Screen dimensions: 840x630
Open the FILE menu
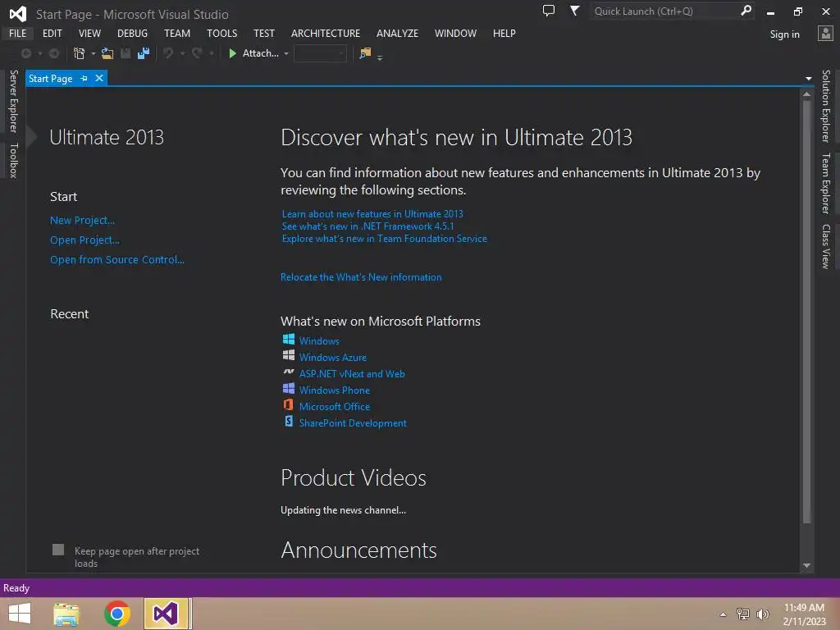[18, 33]
